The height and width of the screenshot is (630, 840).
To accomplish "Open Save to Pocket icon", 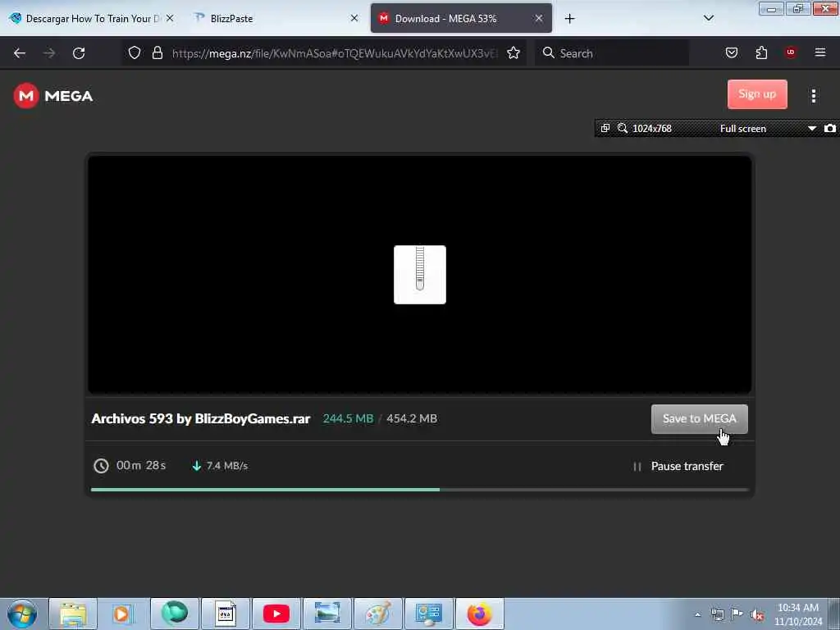I will click(x=732, y=52).
